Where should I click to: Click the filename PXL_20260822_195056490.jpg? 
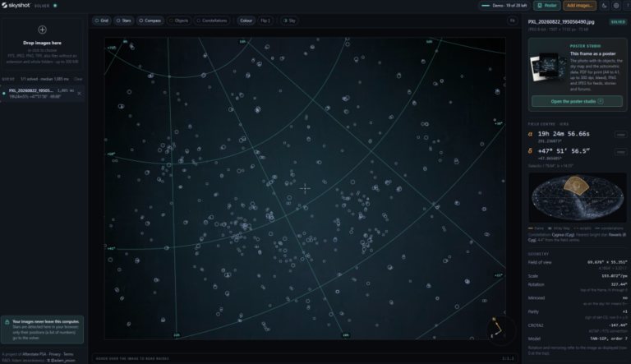[561, 21]
